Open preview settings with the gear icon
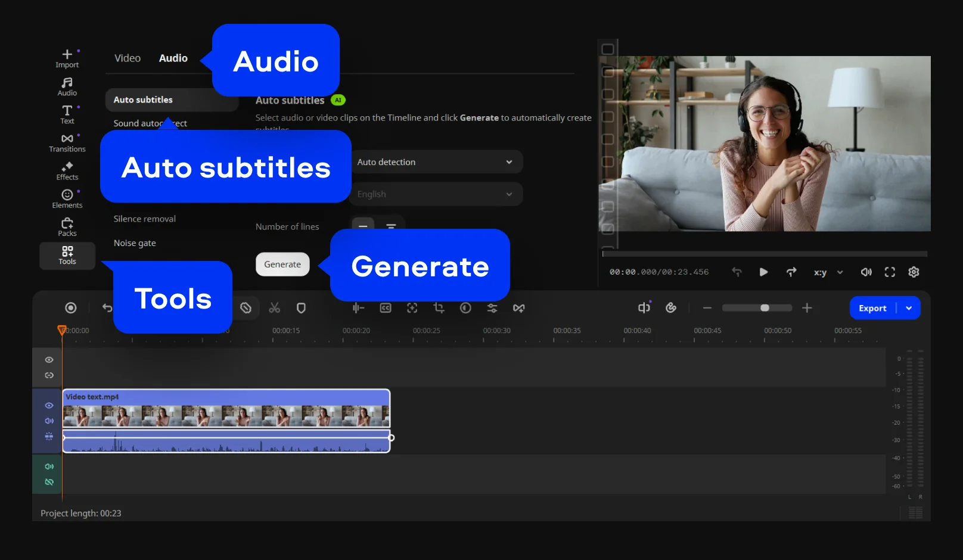This screenshot has width=963, height=560. click(x=914, y=272)
